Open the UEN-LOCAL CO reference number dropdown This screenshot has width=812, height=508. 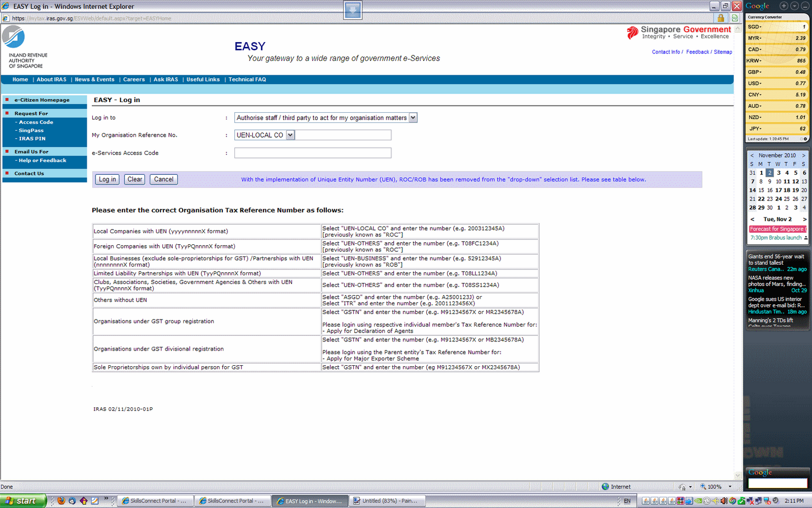(290, 135)
